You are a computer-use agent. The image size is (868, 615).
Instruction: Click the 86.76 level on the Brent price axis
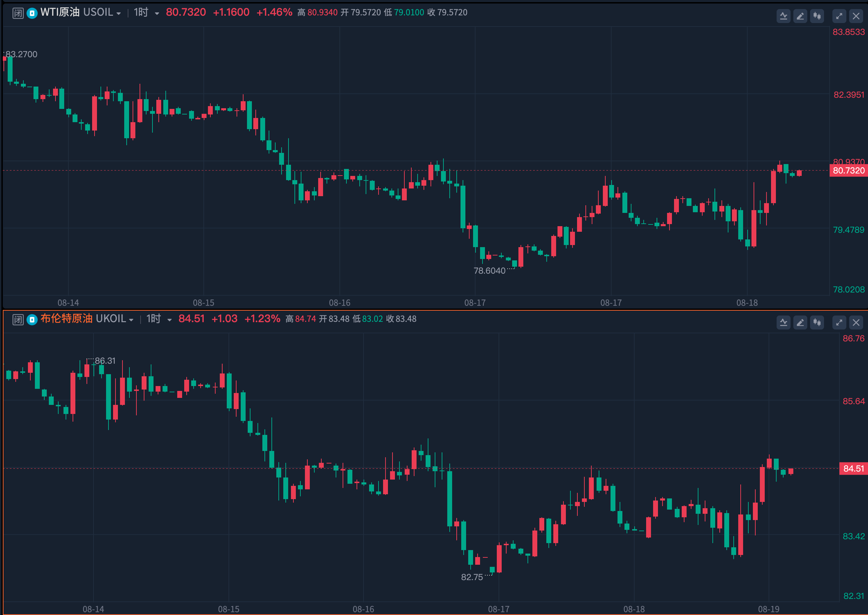point(853,339)
